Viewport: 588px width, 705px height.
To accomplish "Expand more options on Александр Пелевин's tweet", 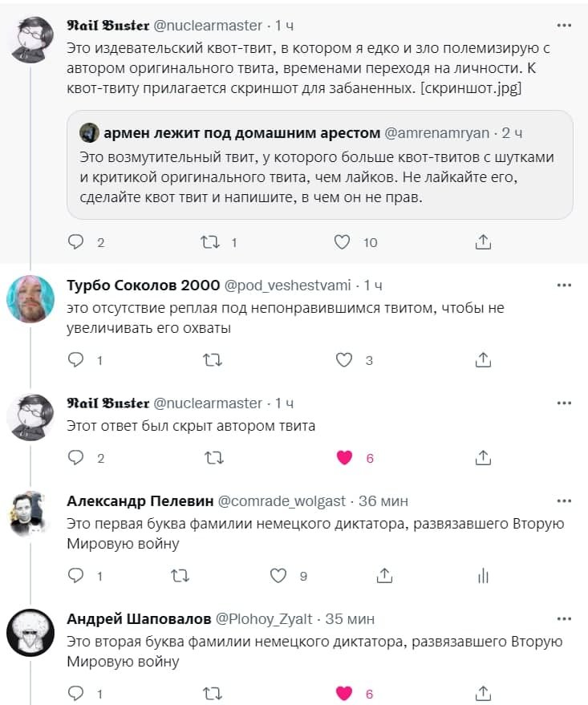I will 564,501.
